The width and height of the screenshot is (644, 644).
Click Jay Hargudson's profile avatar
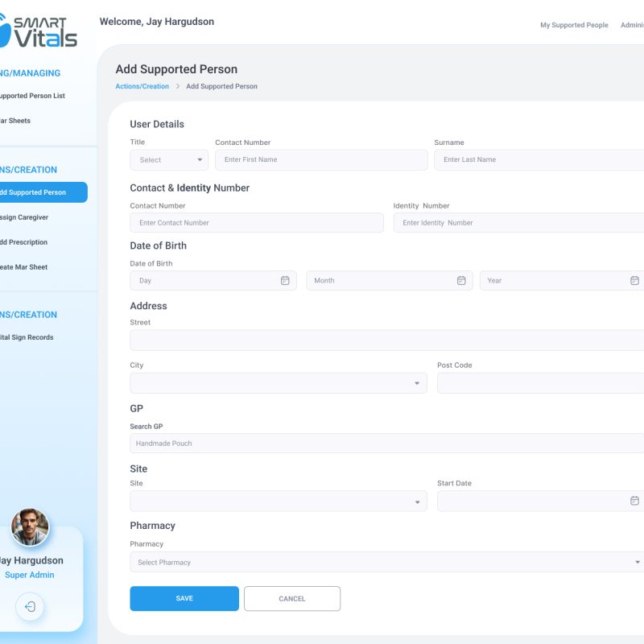coord(31,528)
